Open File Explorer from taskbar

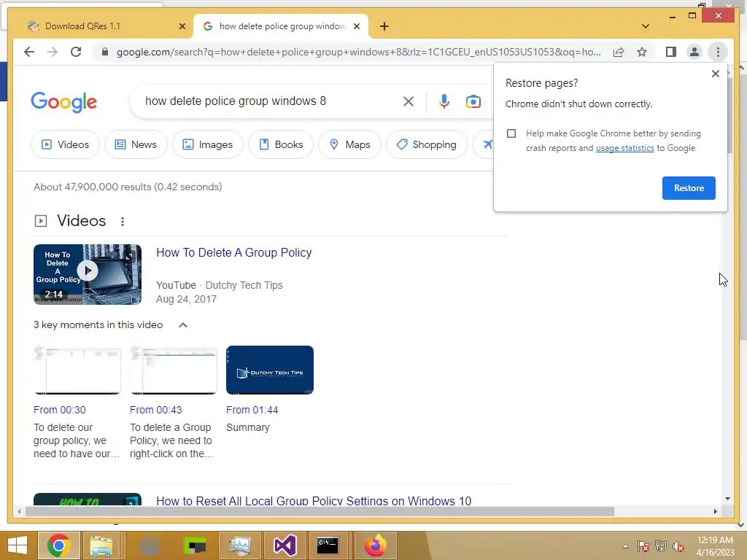[101, 545]
